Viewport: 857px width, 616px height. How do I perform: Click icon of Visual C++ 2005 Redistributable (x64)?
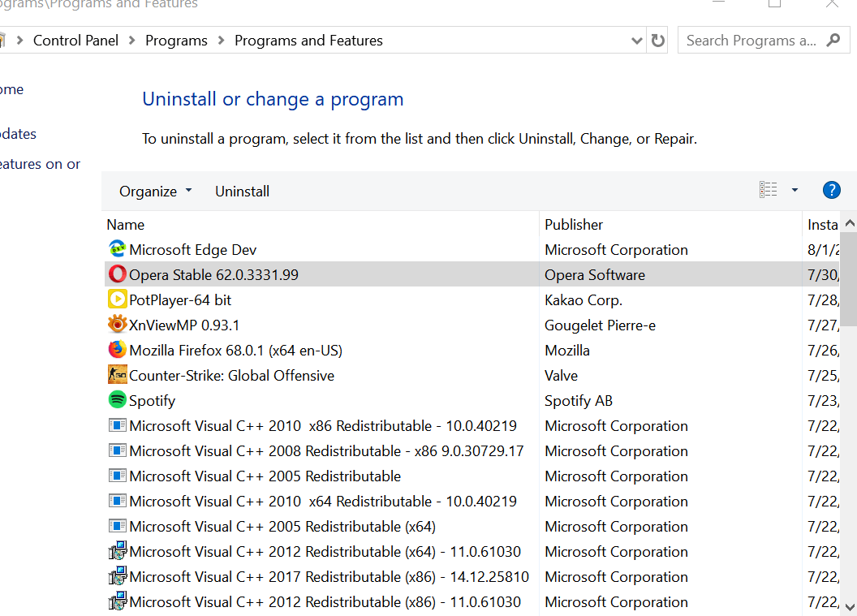pyautogui.click(x=117, y=526)
